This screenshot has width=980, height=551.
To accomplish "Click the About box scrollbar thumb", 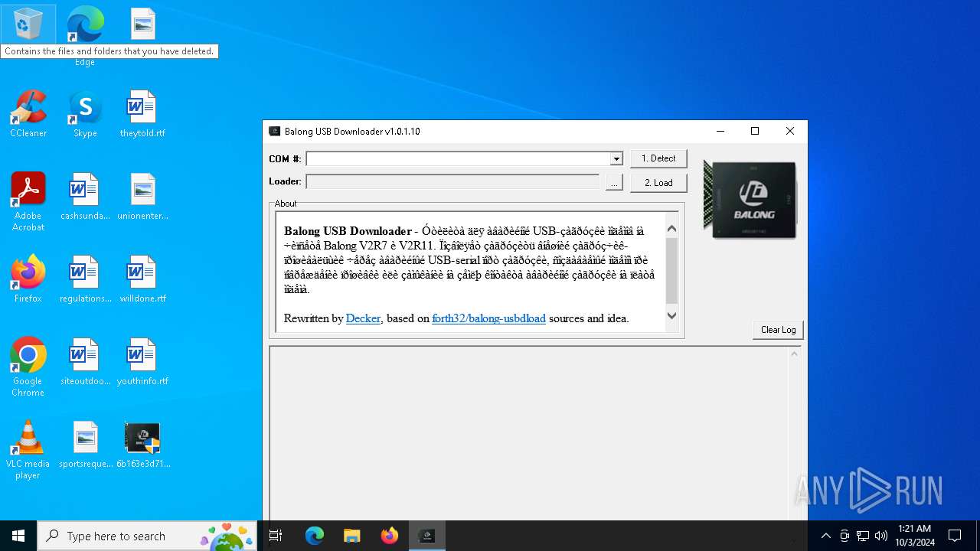I will pyautogui.click(x=671, y=271).
